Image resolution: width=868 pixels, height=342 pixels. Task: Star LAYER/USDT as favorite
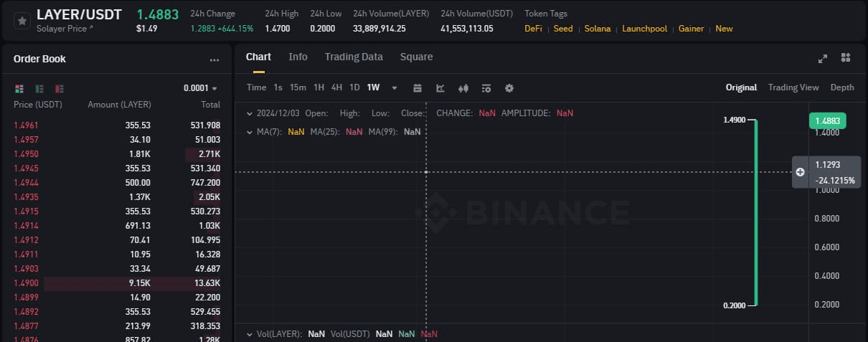click(x=22, y=21)
